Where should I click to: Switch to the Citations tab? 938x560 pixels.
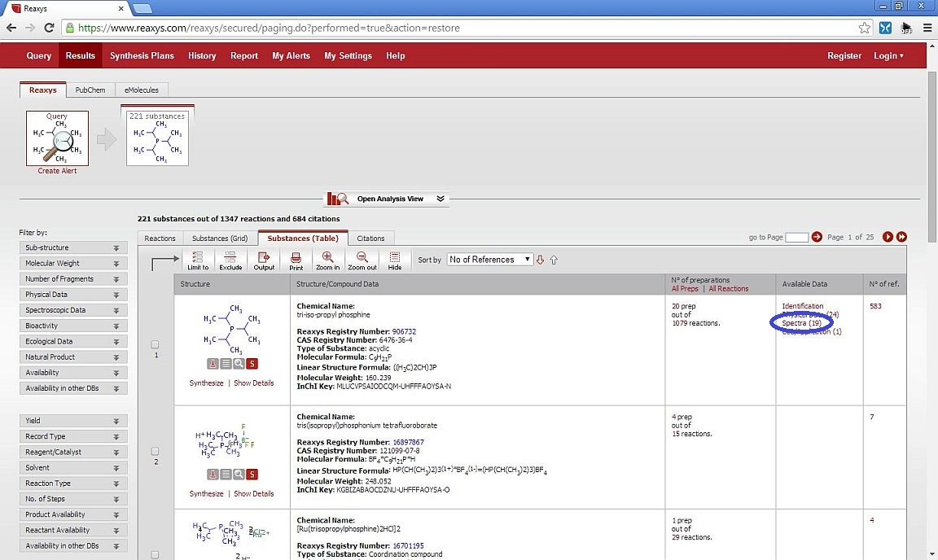pyautogui.click(x=371, y=238)
